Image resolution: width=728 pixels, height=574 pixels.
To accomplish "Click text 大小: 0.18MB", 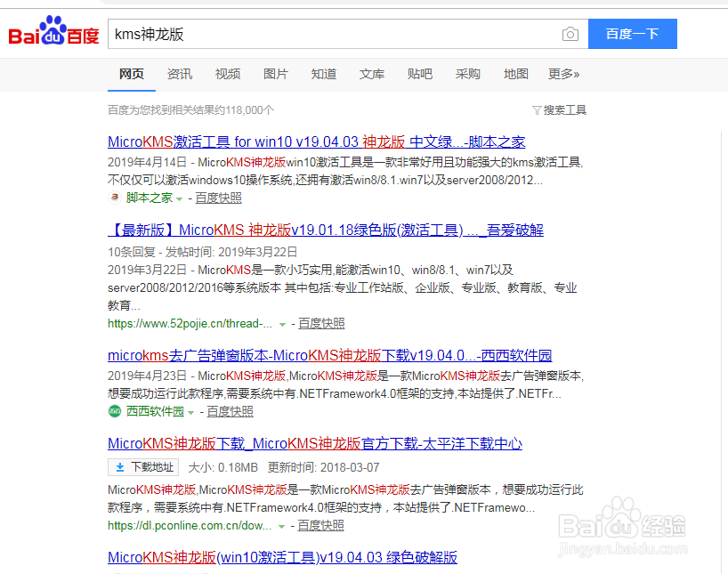I will (x=222, y=467).
